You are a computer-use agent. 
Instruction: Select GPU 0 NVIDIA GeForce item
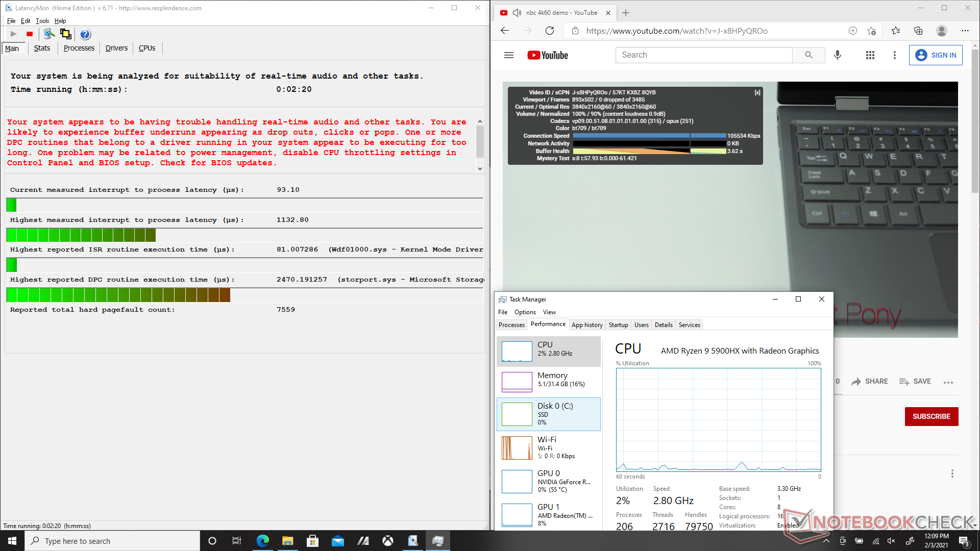(549, 481)
